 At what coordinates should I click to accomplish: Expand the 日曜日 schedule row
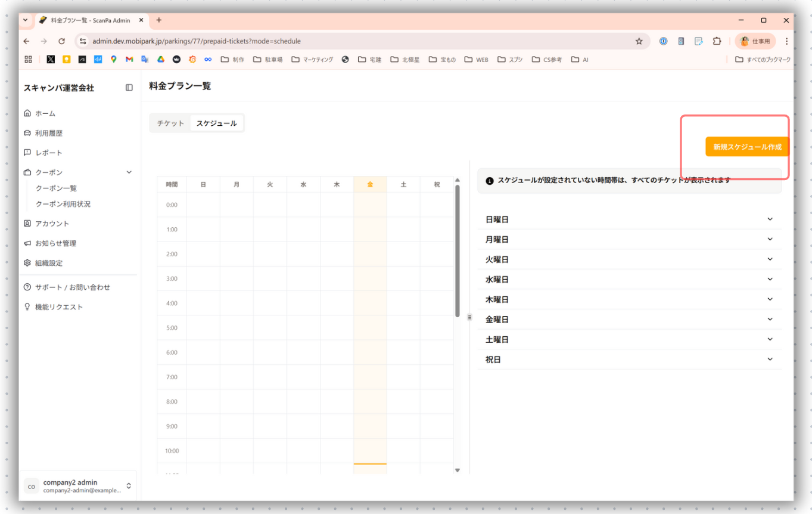(x=629, y=219)
